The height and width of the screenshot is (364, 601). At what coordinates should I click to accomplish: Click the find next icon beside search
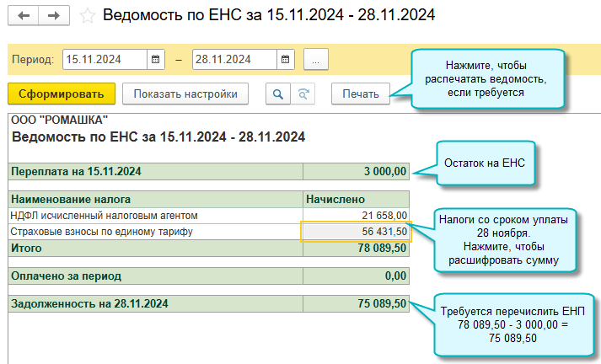point(303,94)
